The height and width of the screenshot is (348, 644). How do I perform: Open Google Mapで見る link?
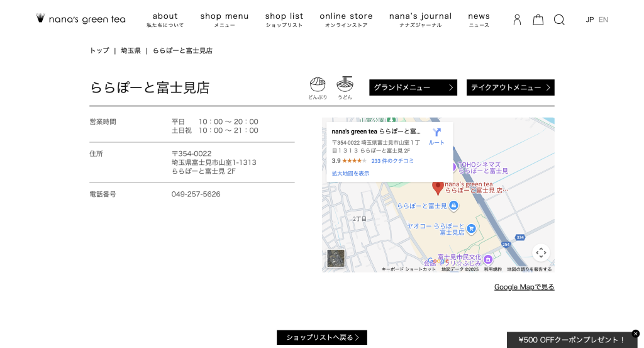(x=524, y=287)
